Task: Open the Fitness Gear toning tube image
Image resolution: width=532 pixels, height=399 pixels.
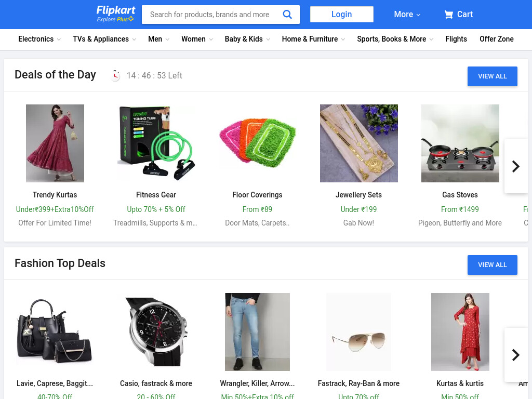Action: pos(156,143)
